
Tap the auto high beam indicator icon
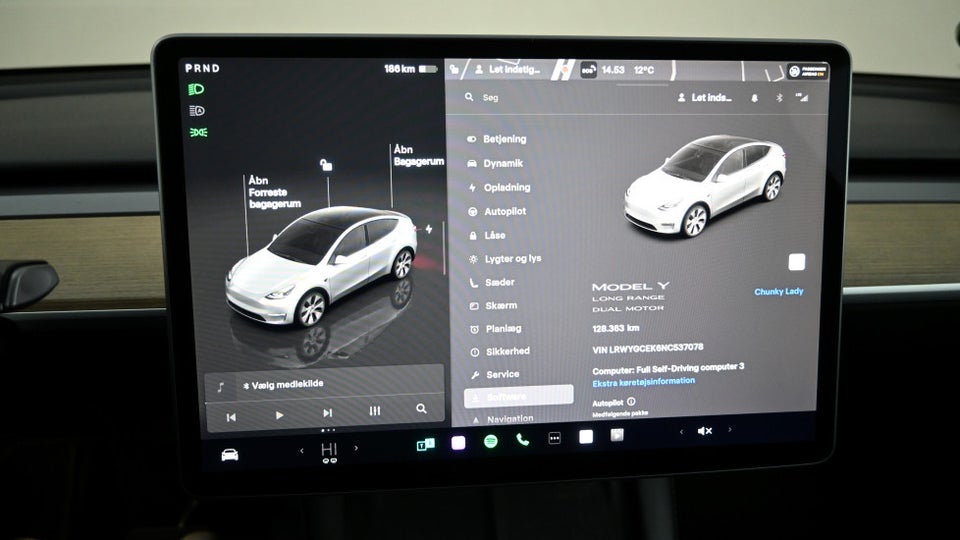click(197, 111)
